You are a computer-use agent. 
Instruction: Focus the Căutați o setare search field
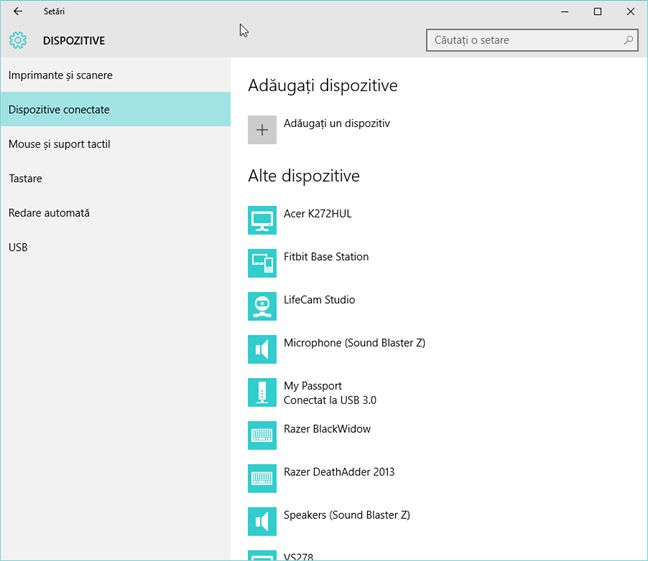(532, 40)
